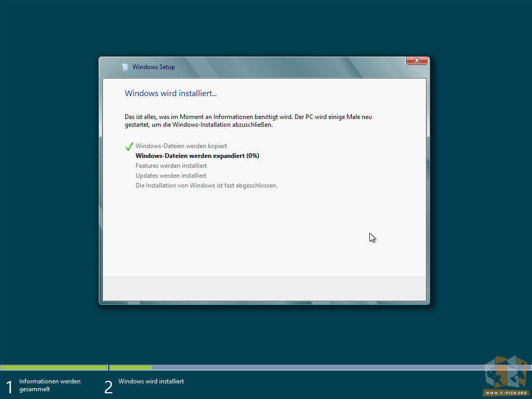532x399 pixels.
Task: Click 'Windows-Dateien werden kopiert' step
Action: [x=181, y=146]
